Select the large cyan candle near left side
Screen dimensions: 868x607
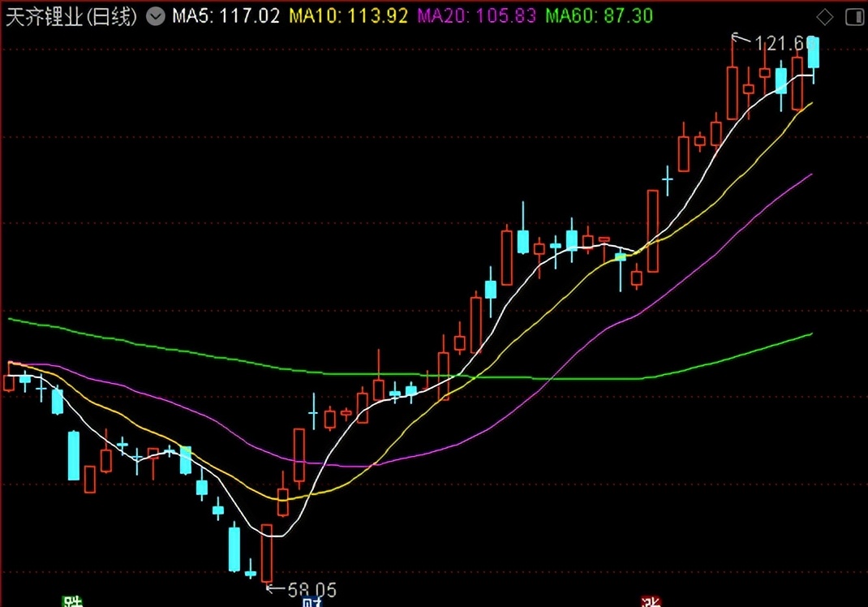click(x=74, y=455)
